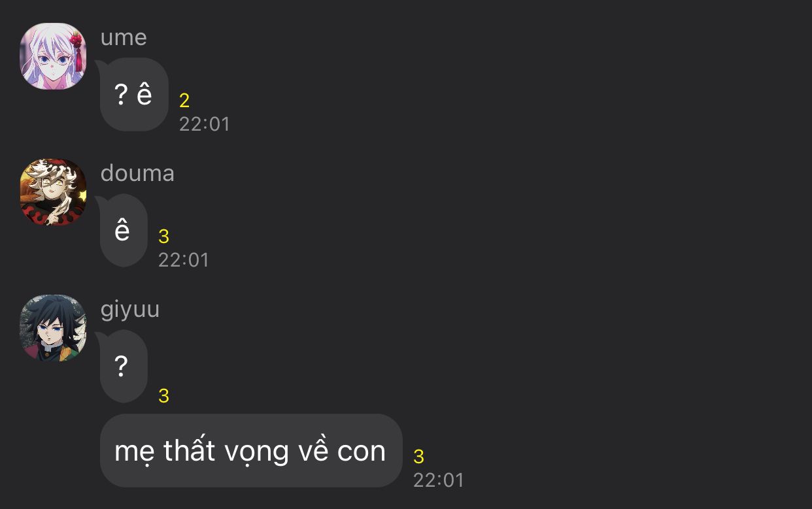Click the yellow read count 2 beside ume's message
Screen dimensions: 812x509
point(184,101)
